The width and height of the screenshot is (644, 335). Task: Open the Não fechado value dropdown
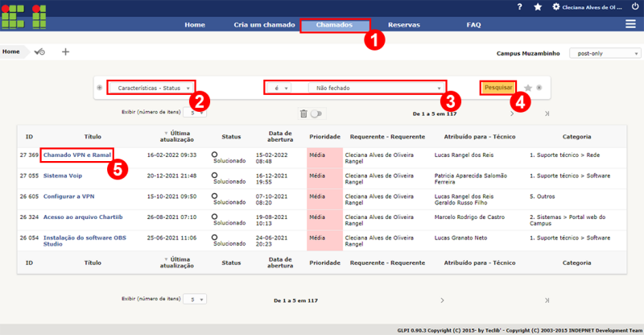[376, 88]
